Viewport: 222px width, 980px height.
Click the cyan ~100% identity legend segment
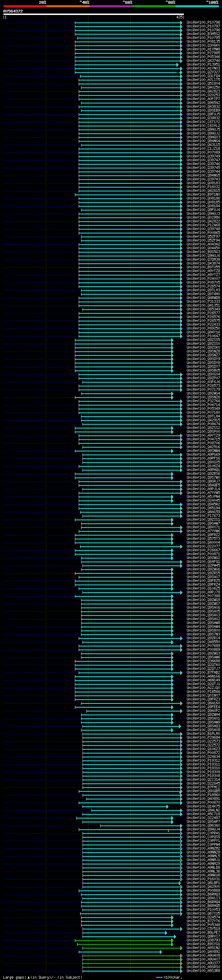tap(197, 6)
